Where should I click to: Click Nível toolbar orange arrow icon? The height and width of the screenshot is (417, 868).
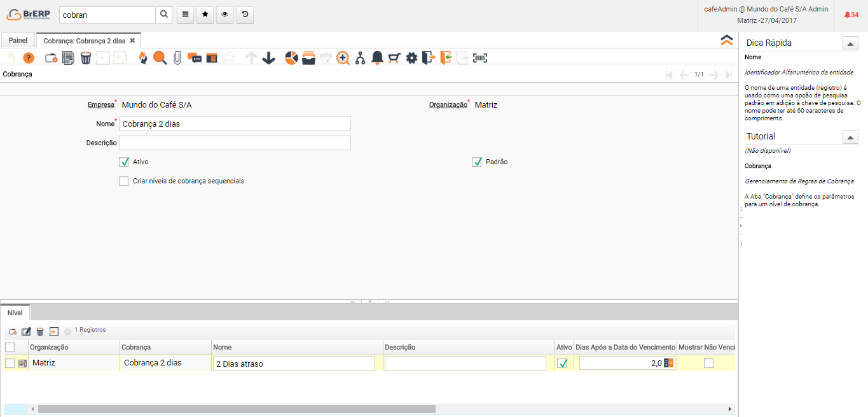point(54,332)
